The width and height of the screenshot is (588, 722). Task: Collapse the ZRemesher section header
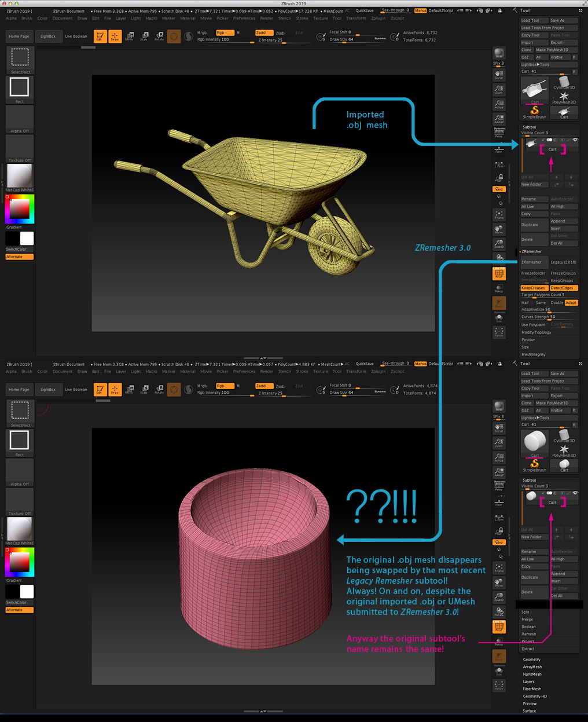[x=531, y=252]
